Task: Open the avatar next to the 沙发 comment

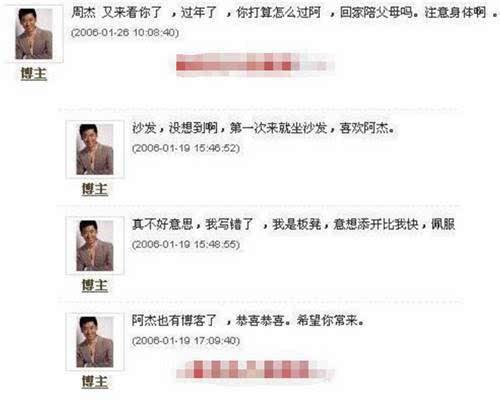Action: click(95, 149)
